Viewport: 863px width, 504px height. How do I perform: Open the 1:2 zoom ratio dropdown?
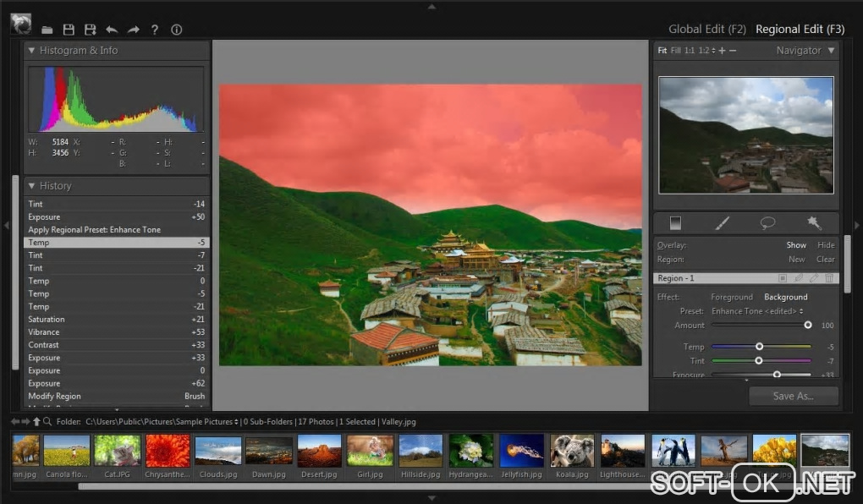click(x=706, y=51)
